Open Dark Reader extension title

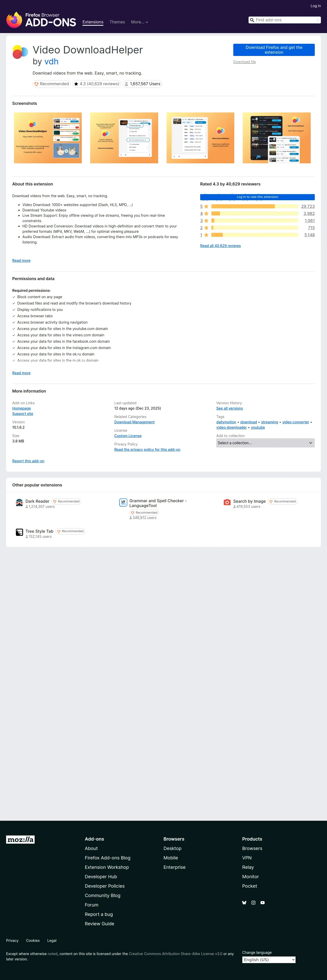tap(37, 501)
